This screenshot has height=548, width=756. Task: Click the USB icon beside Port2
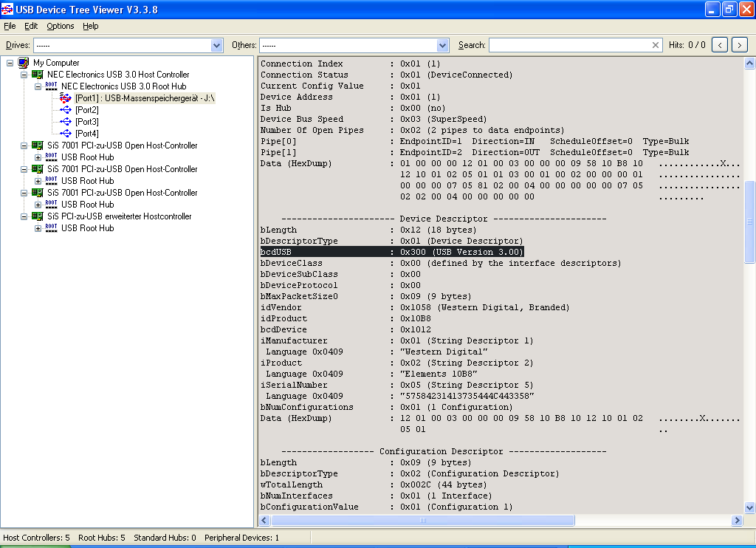click(65, 110)
